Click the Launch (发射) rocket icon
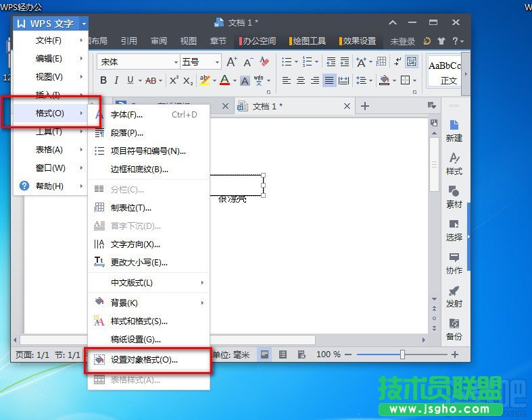 (x=454, y=296)
